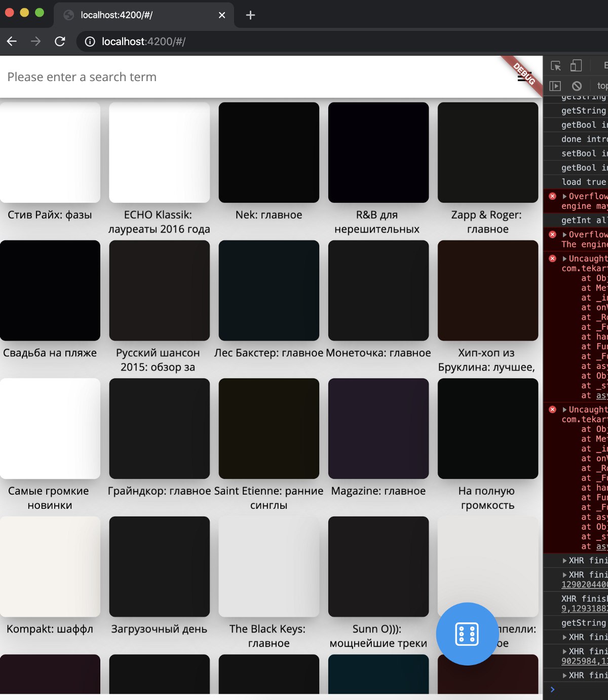
Task: Open the Лес Бакстер: главное cover
Action: (269, 290)
